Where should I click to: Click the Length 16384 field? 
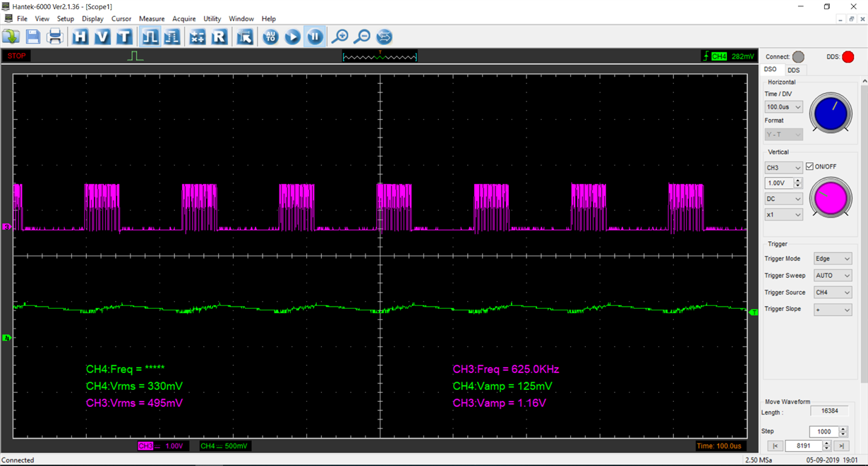(829, 411)
